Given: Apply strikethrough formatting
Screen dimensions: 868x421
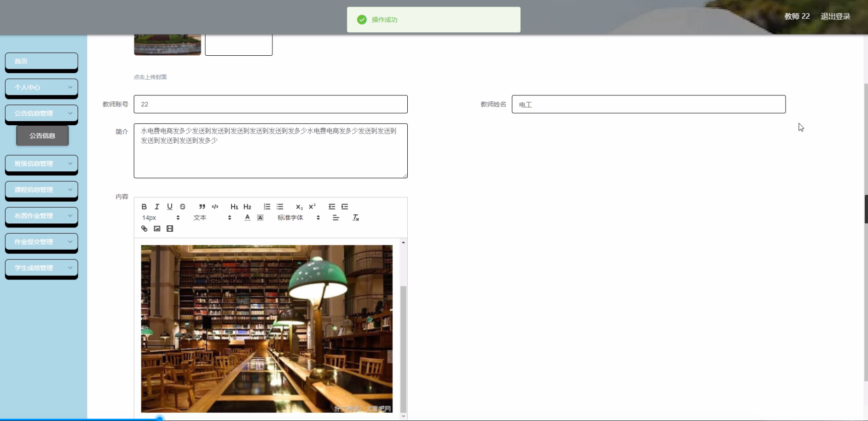Looking at the screenshot, I should click(183, 206).
